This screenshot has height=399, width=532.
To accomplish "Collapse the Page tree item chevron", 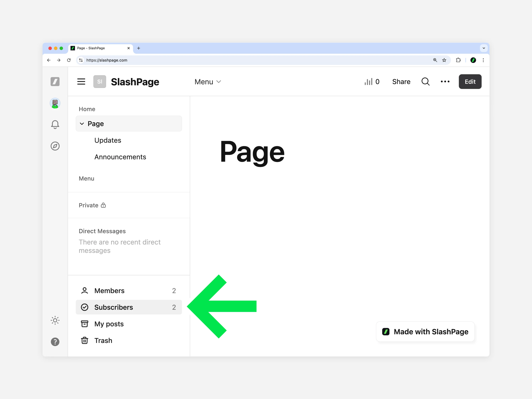I will coord(82,124).
